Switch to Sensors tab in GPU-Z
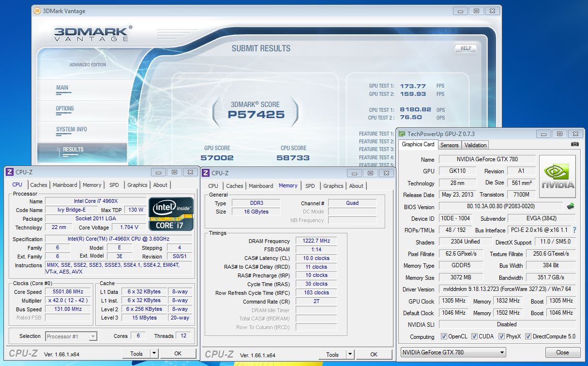This screenshot has width=588, height=366. pos(449,145)
